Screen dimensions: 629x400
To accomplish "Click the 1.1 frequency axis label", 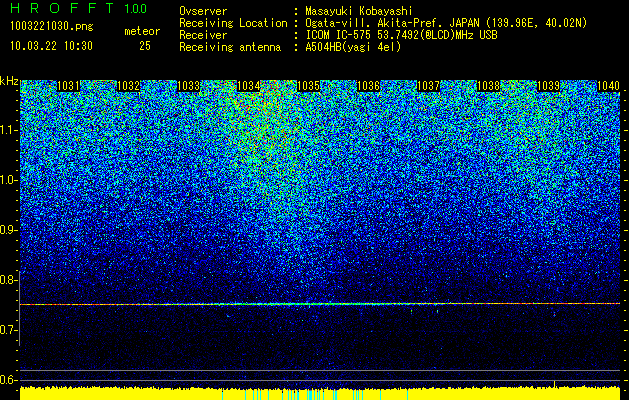I will [x=8, y=130].
